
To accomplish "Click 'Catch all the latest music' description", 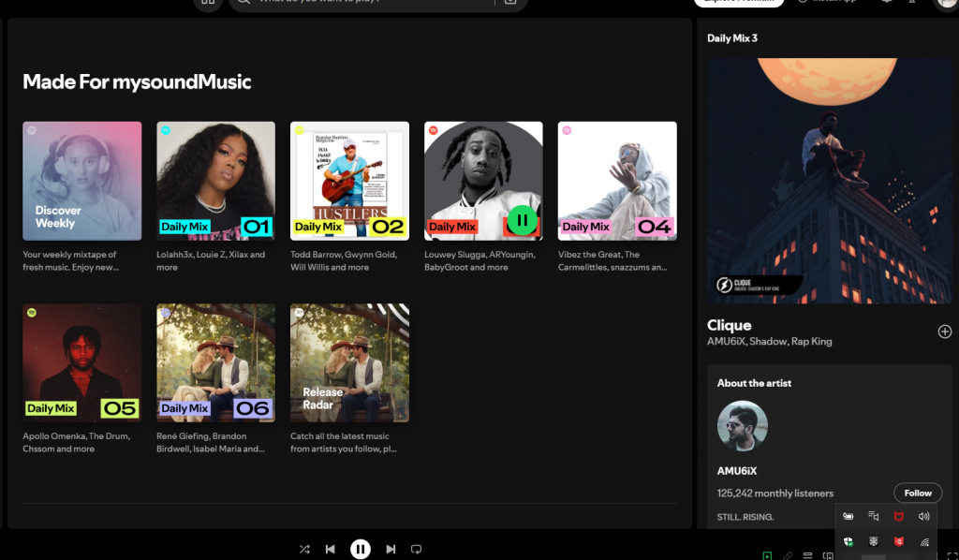I will 344,443.
